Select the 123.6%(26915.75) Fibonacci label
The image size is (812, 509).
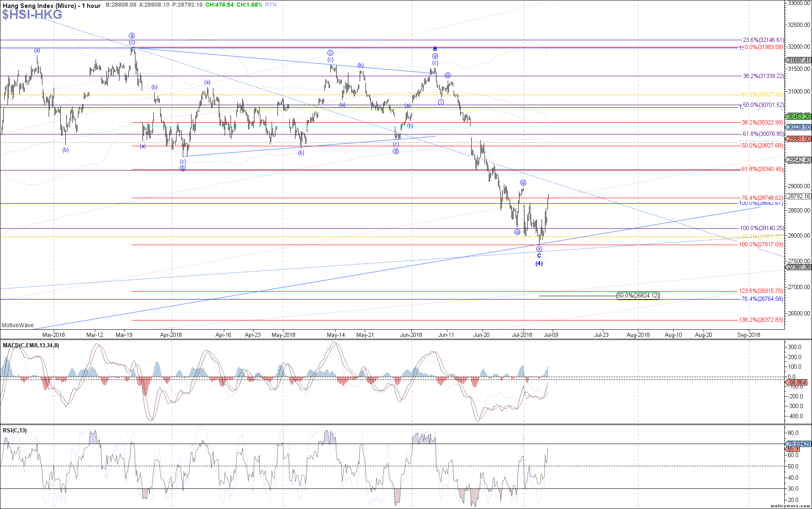(761, 291)
